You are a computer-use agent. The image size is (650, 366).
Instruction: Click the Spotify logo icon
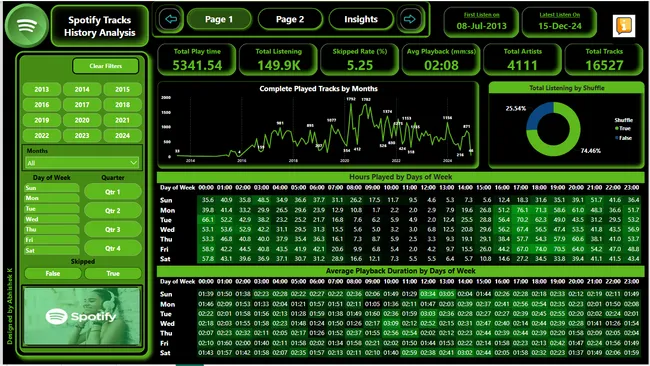(27, 25)
